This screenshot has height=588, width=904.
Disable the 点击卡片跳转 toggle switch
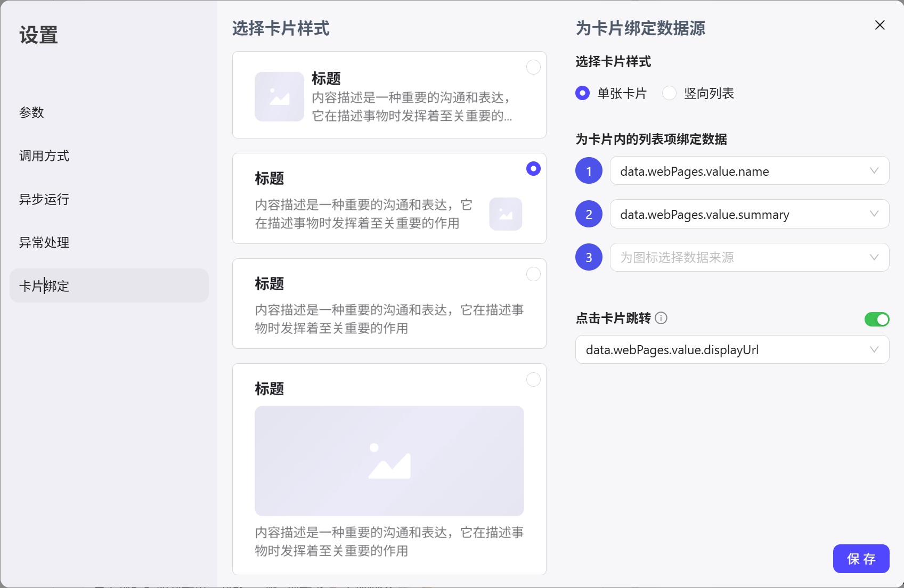tap(876, 320)
